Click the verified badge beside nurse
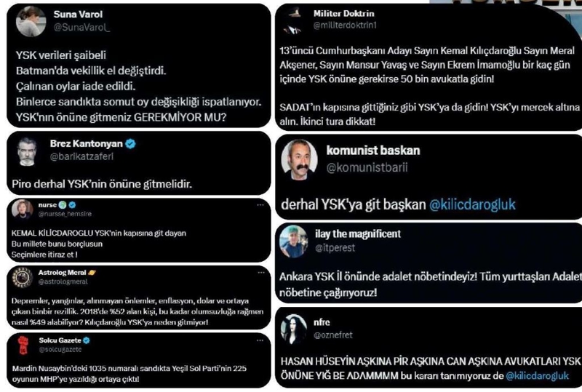 click(72, 205)
